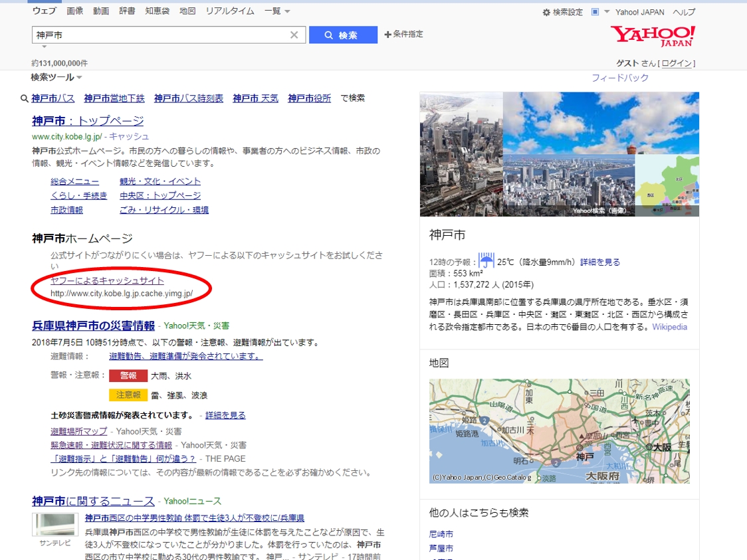Search related term 神戸市バス時刻表
747x560 pixels.
point(189,98)
